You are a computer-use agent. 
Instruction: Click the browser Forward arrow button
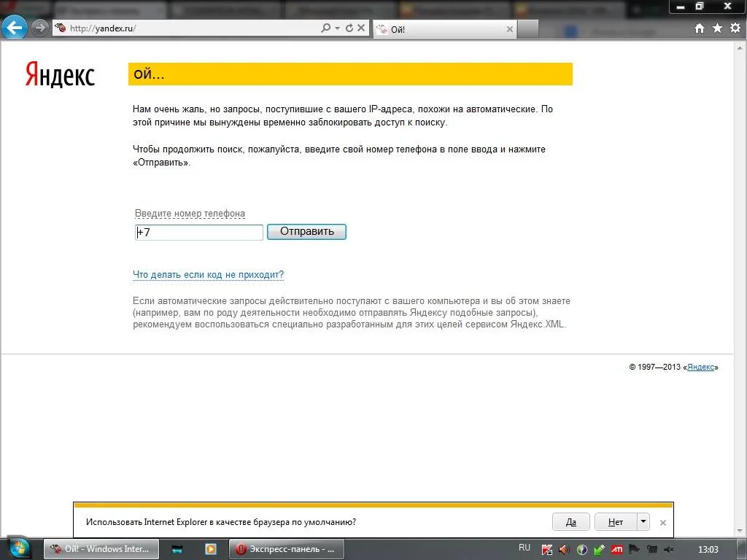coord(41,28)
